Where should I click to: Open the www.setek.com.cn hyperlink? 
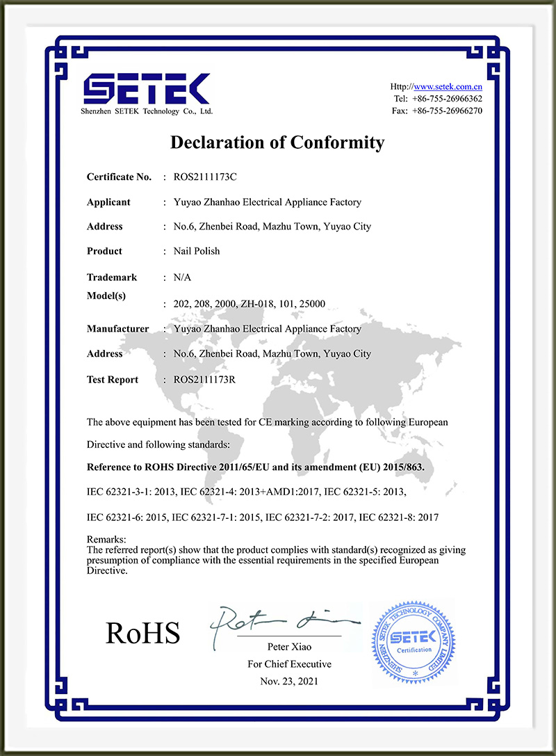(x=448, y=87)
